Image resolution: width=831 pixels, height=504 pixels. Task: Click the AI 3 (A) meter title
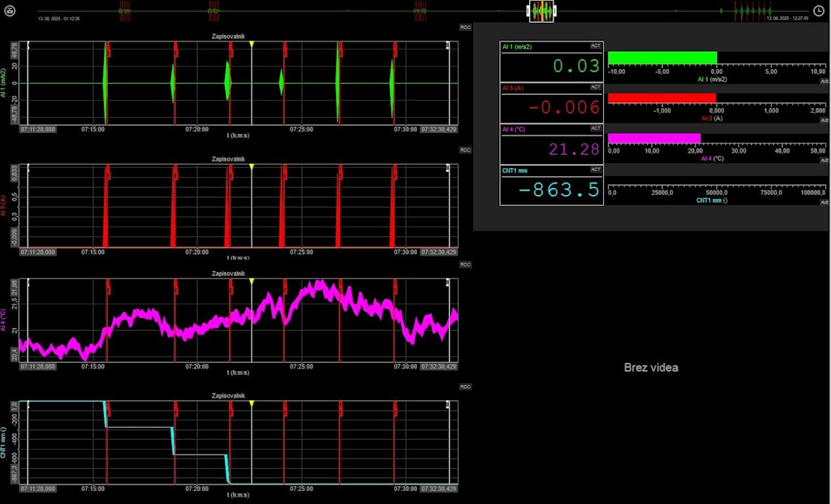(x=513, y=88)
